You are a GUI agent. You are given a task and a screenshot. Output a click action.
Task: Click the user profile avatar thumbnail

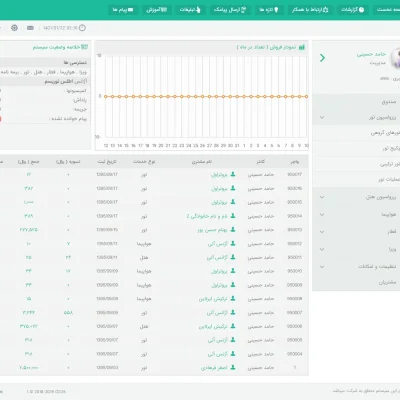pyautogui.click(x=396, y=58)
